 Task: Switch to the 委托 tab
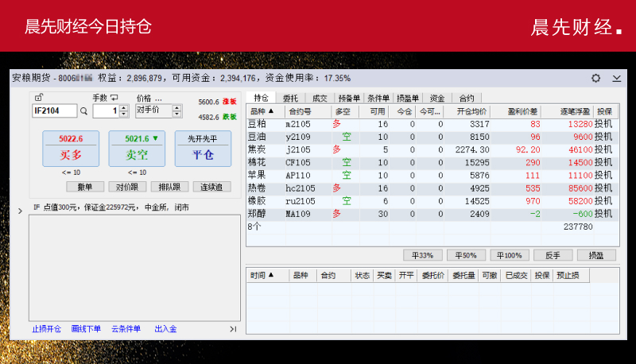point(290,98)
